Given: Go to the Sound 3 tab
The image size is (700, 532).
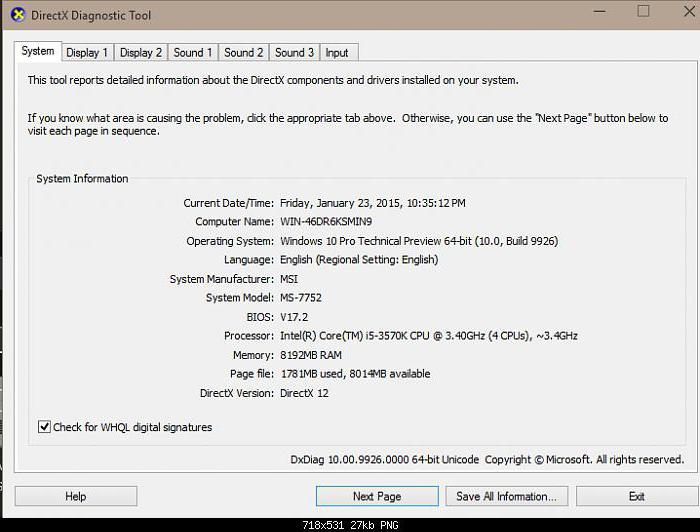Looking at the screenshot, I should (295, 53).
